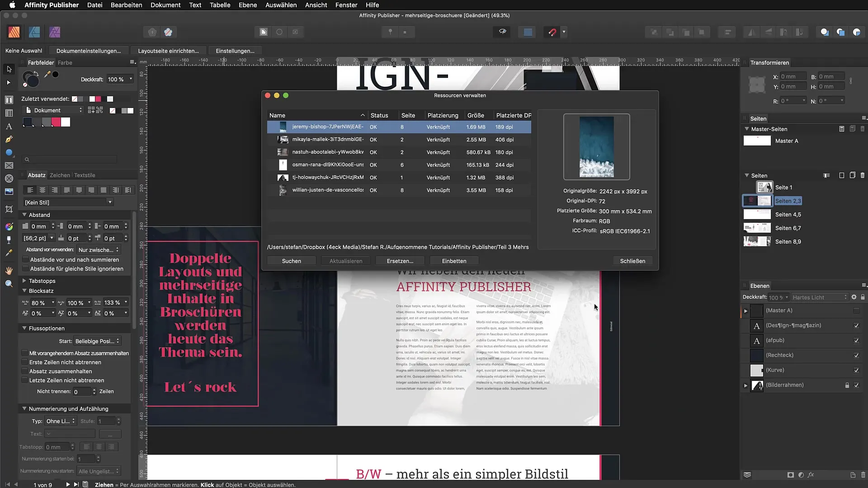Toggle visibility of the (afpub) layer
Screen dimensions: 868x488
pos(856,340)
